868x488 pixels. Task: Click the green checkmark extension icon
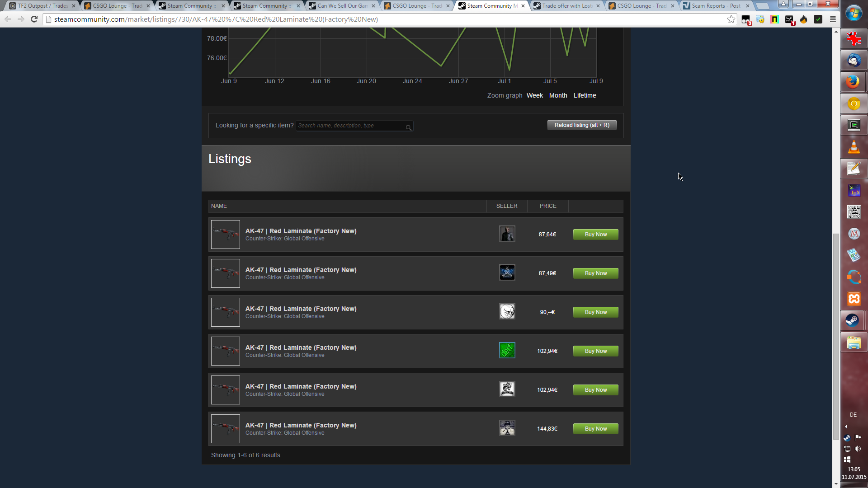click(x=818, y=19)
